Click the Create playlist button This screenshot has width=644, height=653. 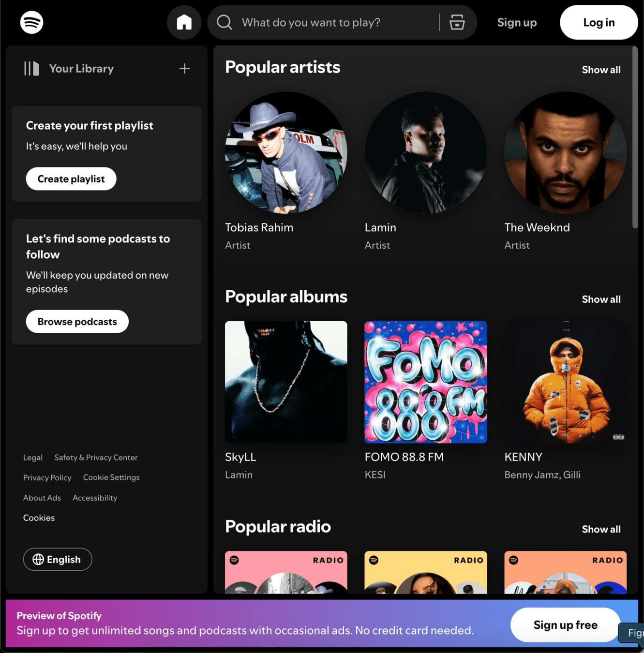71,178
